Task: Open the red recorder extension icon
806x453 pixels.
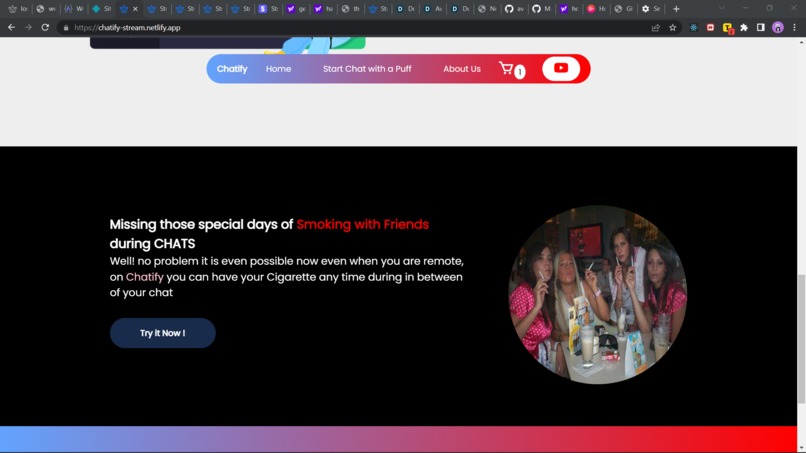Action: click(710, 28)
